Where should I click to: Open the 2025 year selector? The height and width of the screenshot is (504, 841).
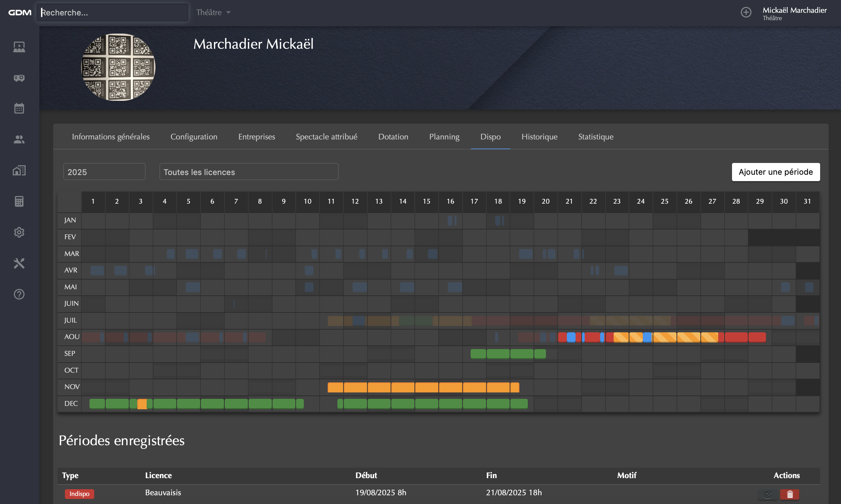coord(104,172)
